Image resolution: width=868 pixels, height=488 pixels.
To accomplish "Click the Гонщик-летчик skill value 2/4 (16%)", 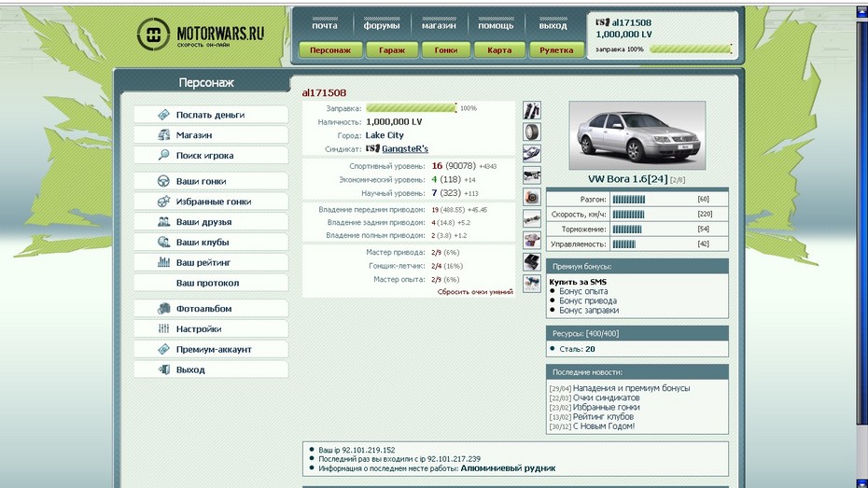I will (447, 266).
